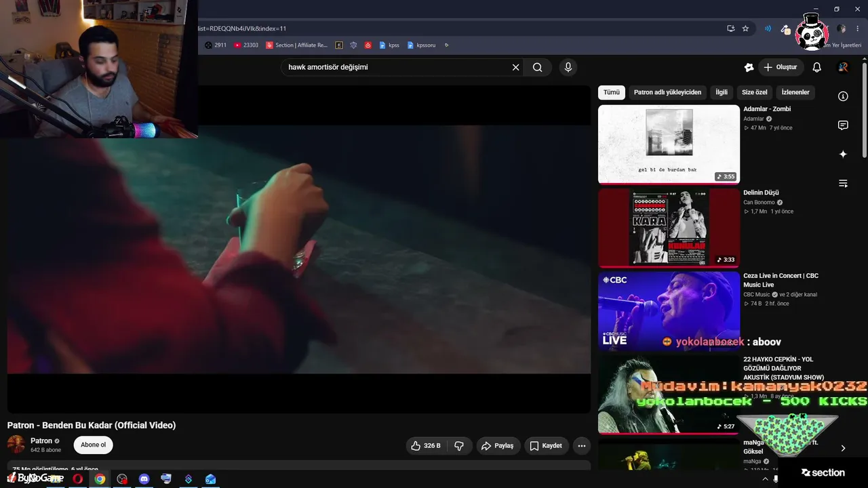
Task: Open the mail app on the taskbar
Action: tap(210, 479)
